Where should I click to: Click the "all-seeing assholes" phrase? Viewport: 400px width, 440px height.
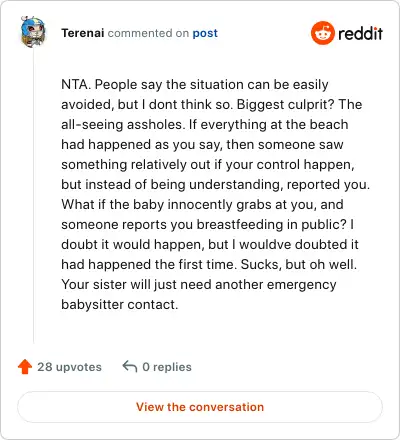(x=122, y=124)
